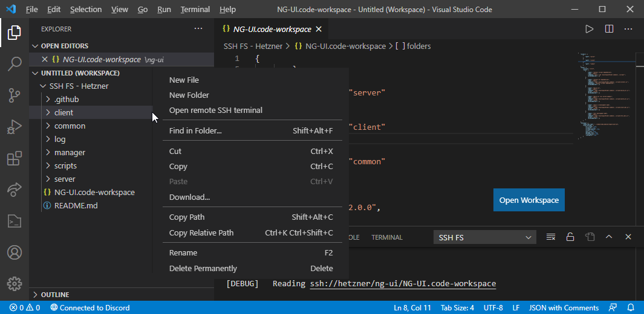This screenshot has height=314, width=644.
Task: Open the Search view in activity bar
Action: point(15,64)
